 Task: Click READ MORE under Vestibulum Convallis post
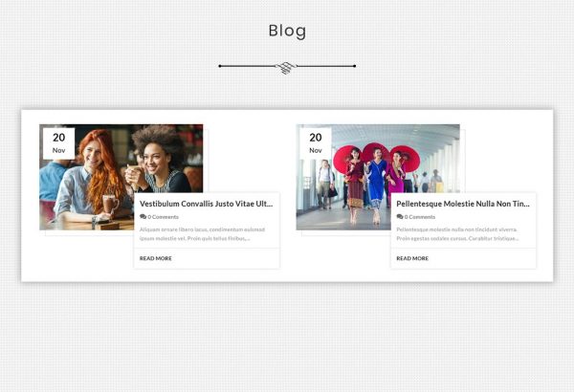click(x=156, y=258)
